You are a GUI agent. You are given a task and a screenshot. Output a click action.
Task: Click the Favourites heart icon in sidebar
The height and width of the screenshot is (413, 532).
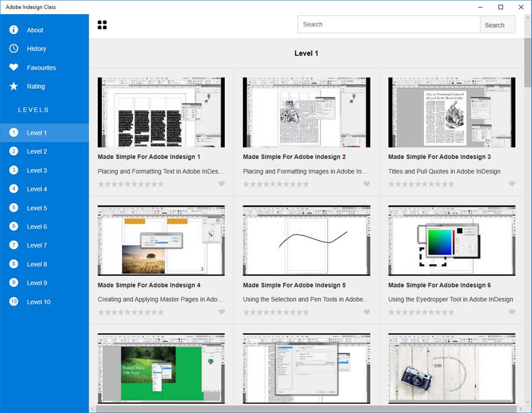point(14,67)
